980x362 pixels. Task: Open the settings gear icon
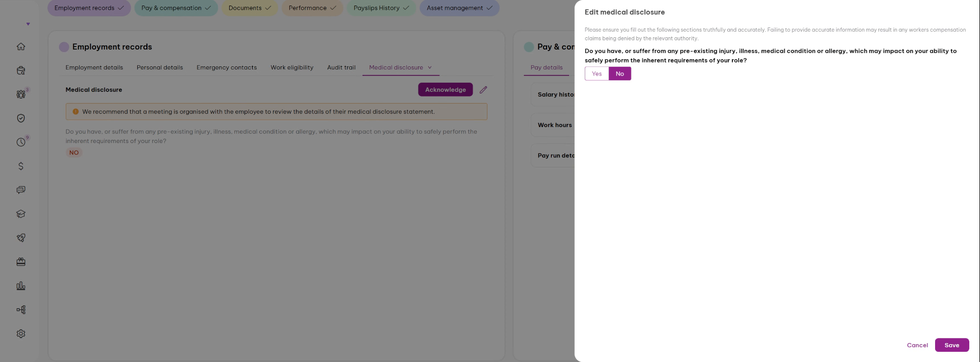point(21,333)
